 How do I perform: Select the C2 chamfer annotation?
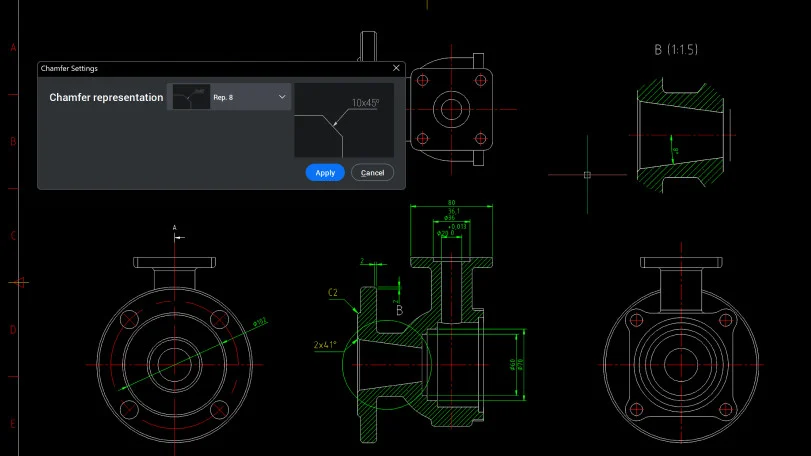click(333, 293)
